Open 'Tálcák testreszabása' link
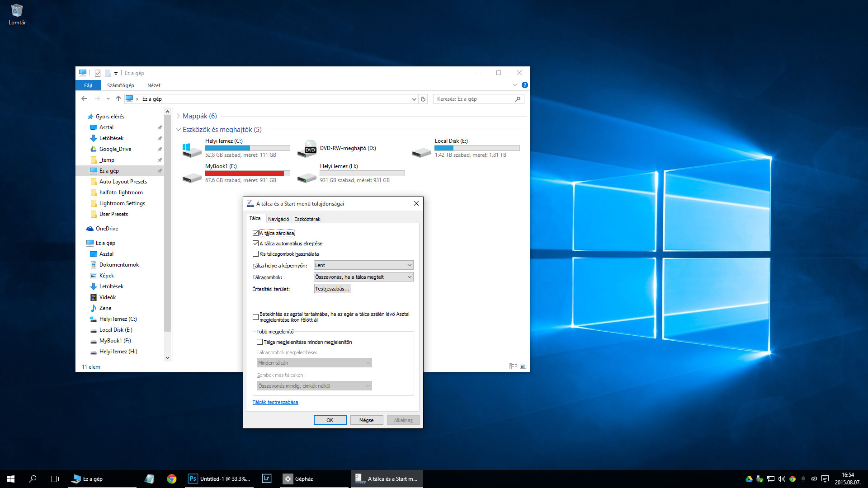Screen dimensions: 868x488 coord(275,402)
